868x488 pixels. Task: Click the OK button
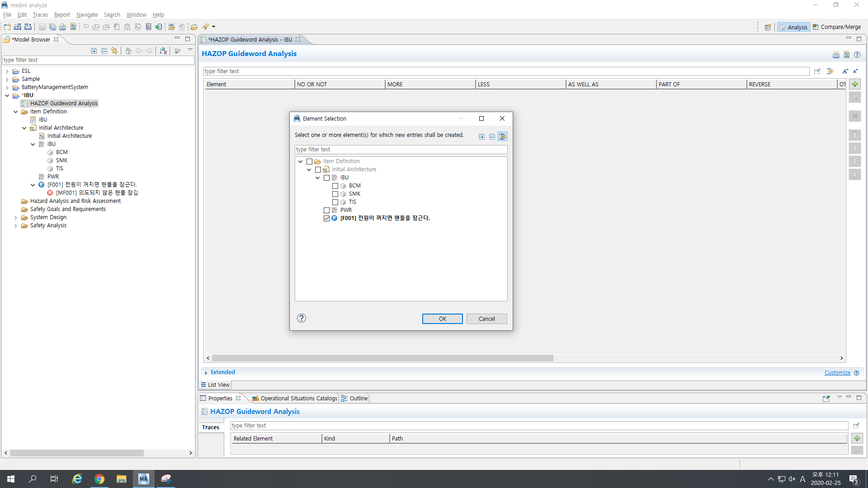(442, 319)
